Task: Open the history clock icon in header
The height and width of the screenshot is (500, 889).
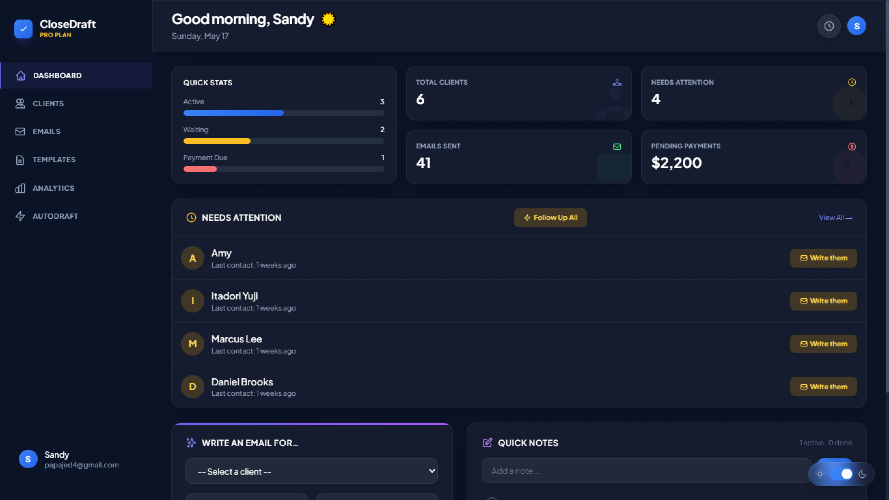Action: [828, 26]
